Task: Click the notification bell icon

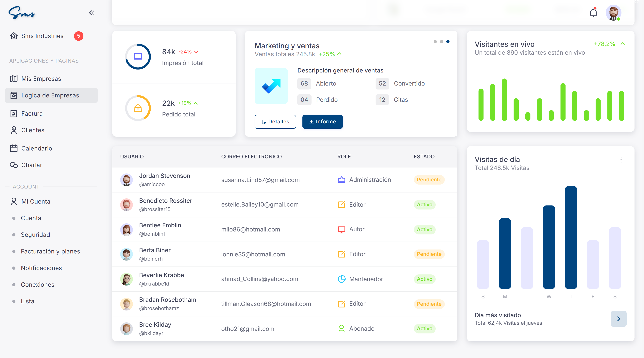Action: click(593, 12)
